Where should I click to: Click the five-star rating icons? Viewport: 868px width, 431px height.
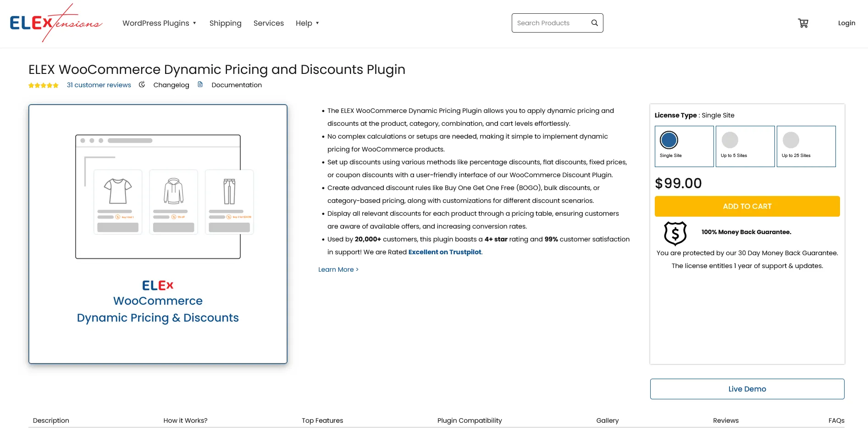click(x=44, y=85)
